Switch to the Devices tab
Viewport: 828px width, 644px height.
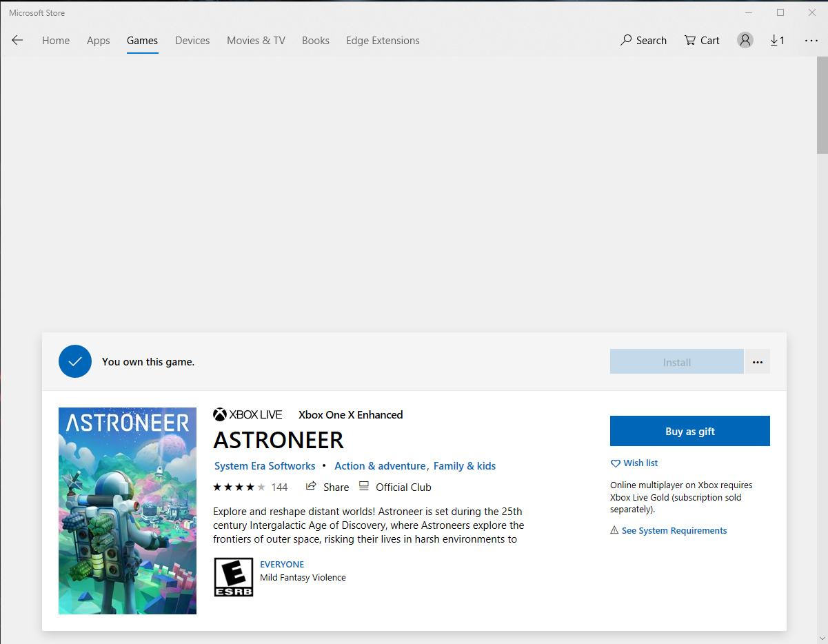click(192, 41)
